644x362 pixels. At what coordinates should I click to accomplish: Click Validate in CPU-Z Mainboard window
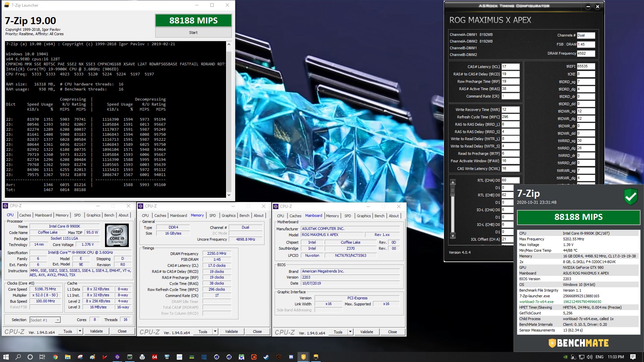pyautogui.click(x=367, y=332)
